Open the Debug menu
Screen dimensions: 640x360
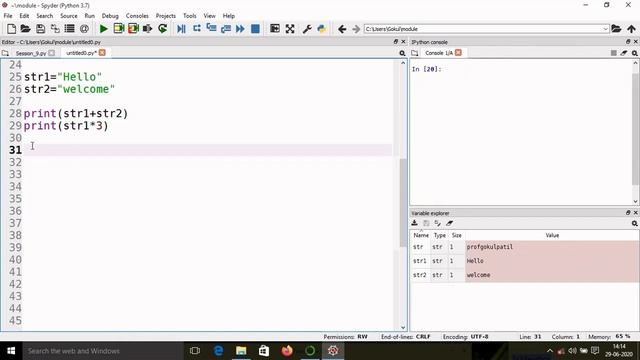[x=110, y=16]
